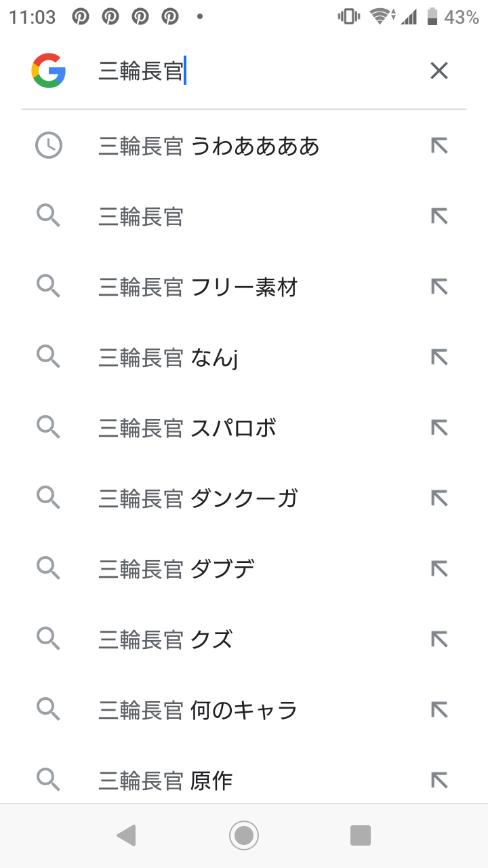Clear the search text with X
The height and width of the screenshot is (868, 488).
click(439, 71)
